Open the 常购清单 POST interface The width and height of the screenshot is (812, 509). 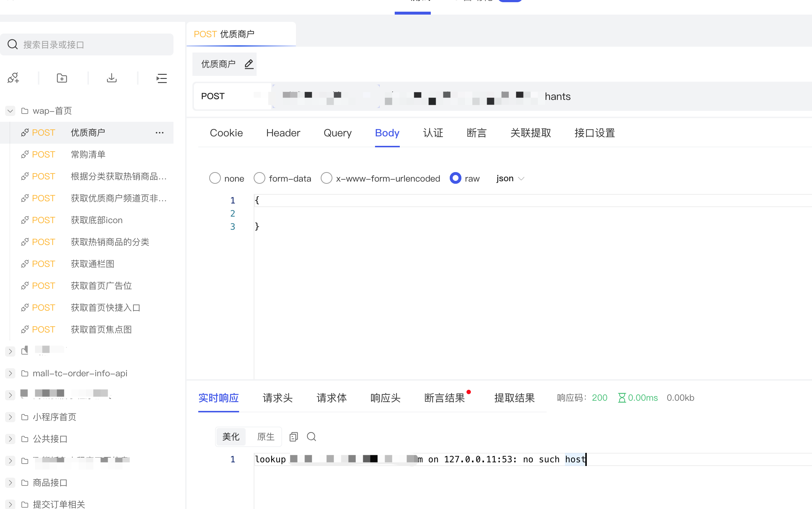(x=88, y=155)
